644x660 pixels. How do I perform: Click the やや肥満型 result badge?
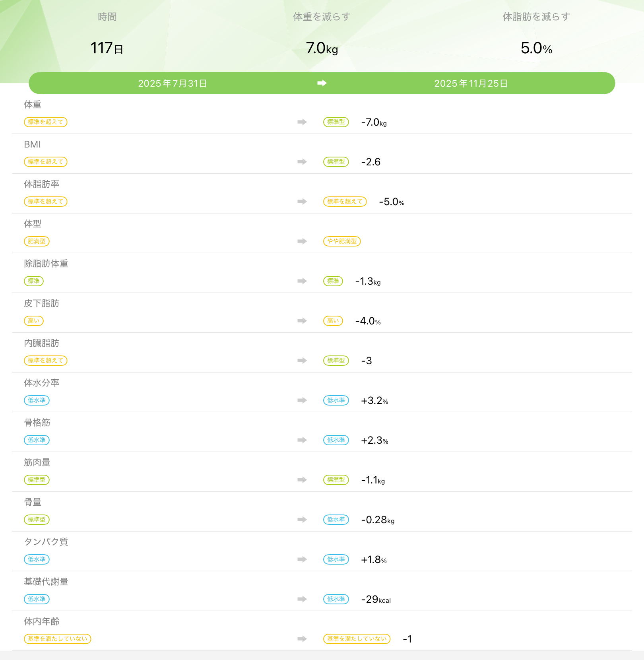342,241
